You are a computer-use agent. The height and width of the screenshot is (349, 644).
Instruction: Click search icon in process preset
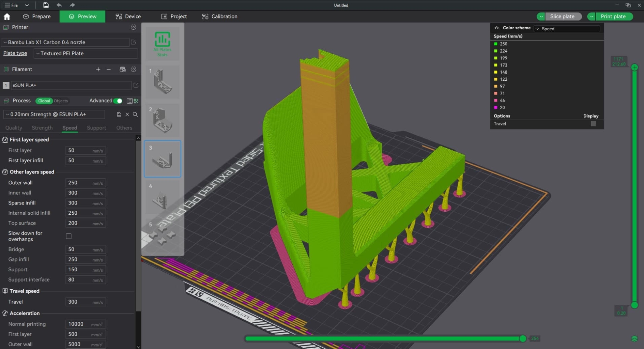pyautogui.click(x=135, y=115)
